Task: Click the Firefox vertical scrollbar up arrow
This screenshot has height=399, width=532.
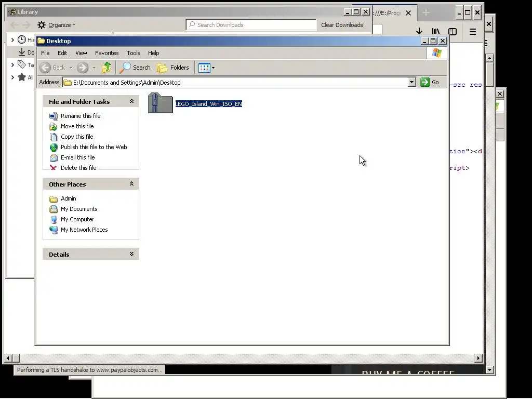Action: [x=489, y=58]
